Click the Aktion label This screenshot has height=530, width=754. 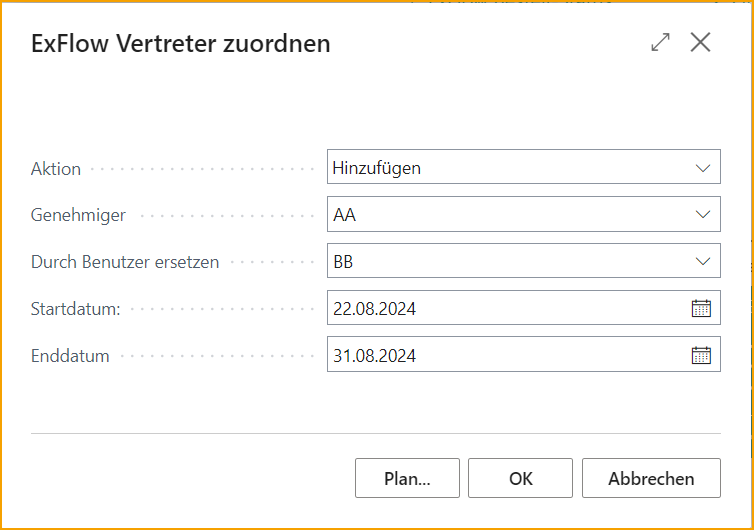(56, 169)
